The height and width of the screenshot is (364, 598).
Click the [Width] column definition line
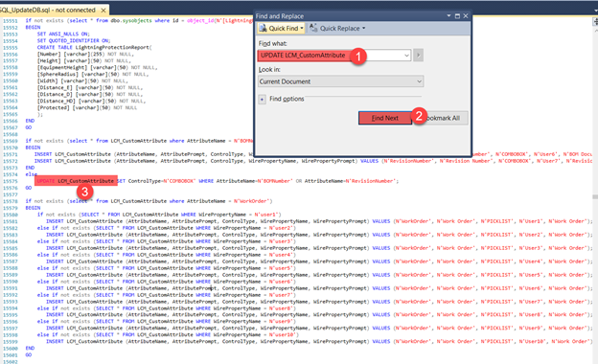[x=82, y=80]
